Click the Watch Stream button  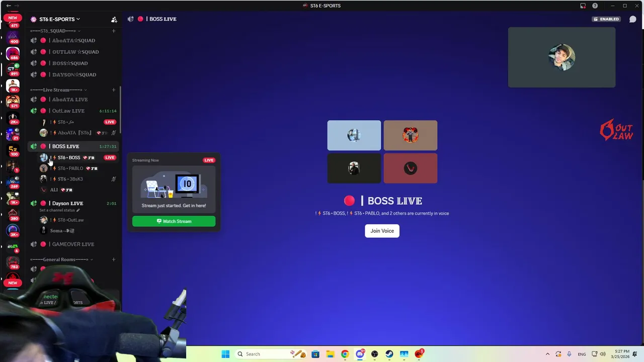click(174, 221)
